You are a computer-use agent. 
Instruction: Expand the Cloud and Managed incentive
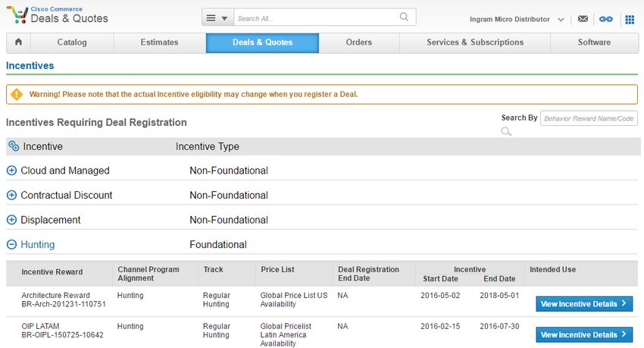(x=12, y=171)
